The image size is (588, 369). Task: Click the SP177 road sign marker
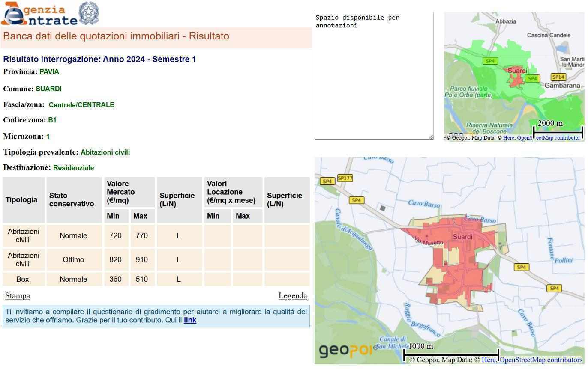[345, 178]
